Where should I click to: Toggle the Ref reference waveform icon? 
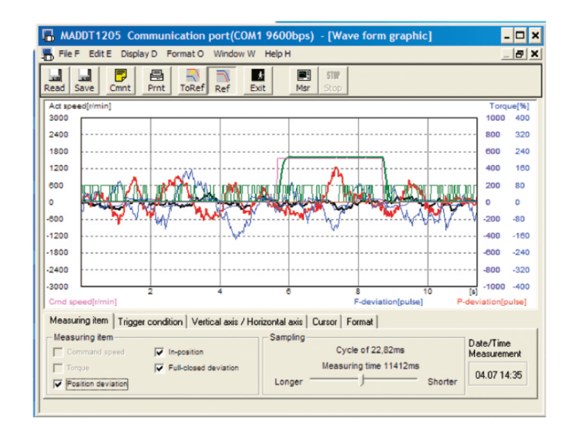[222, 81]
